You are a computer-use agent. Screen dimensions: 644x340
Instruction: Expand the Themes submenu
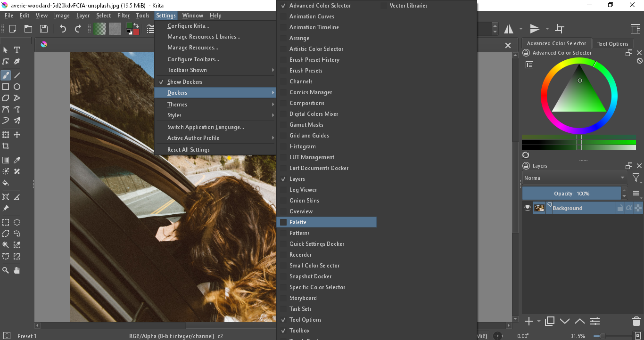click(x=215, y=105)
